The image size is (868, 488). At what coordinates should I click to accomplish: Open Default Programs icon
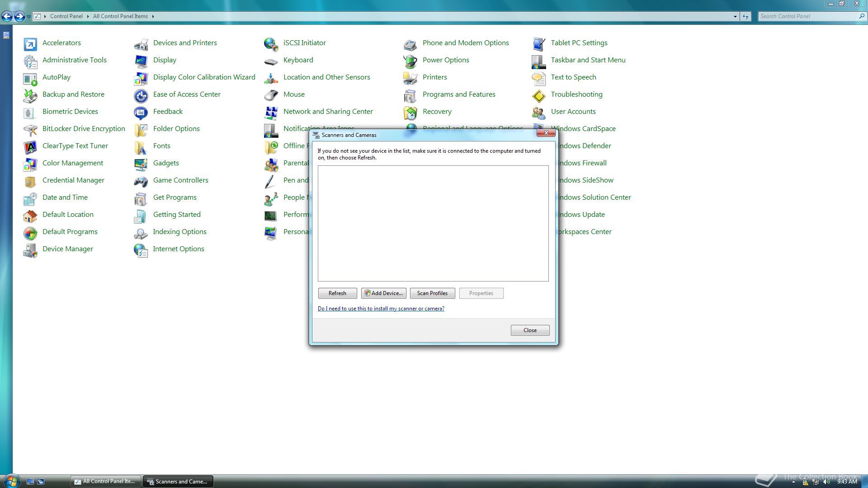(30, 233)
